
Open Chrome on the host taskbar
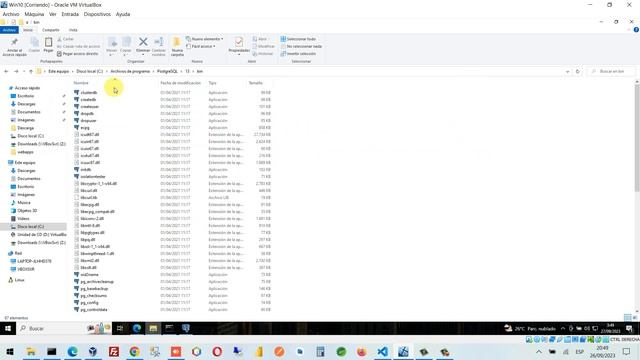click(x=134, y=351)
